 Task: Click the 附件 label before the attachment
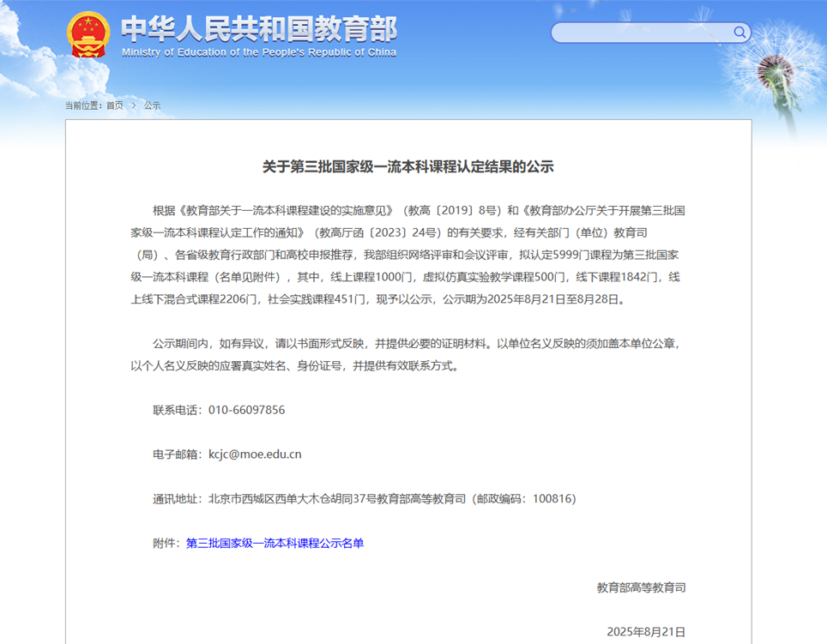point(166,544)
